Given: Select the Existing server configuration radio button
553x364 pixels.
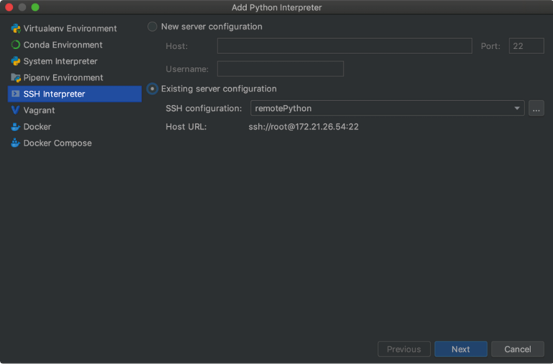Looking at the screenshot, I should click(152, 89).
